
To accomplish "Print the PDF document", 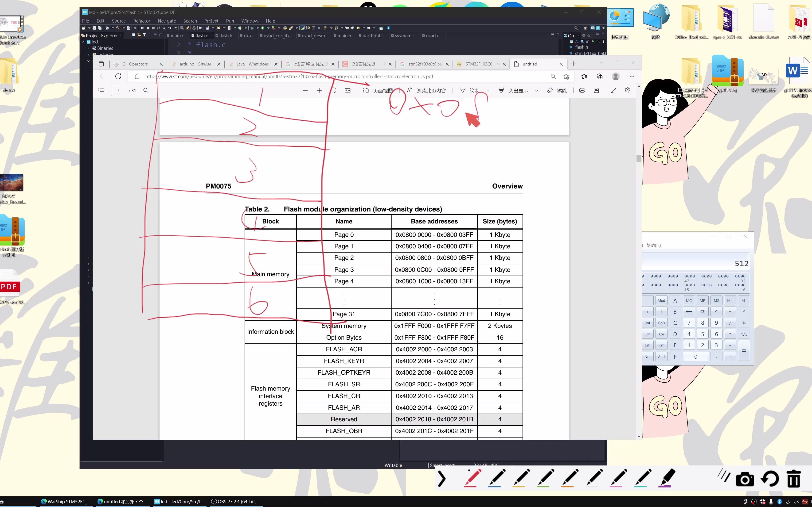I will (582, 90).
